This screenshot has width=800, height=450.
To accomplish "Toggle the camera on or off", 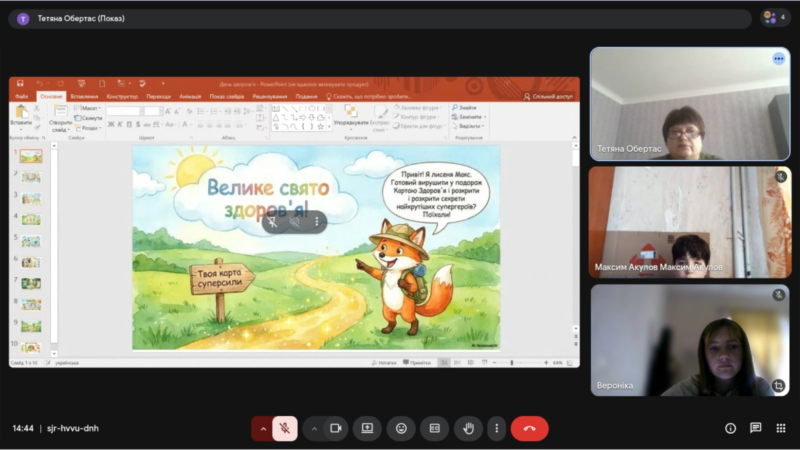I will (336, 428).
